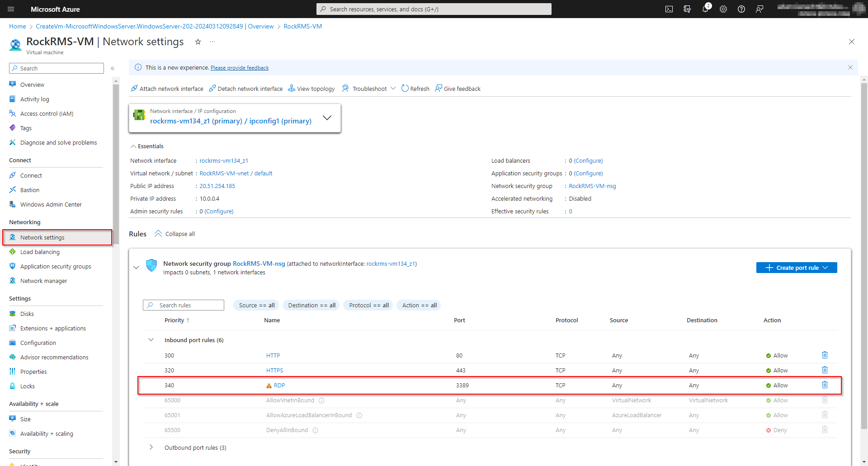Open the RockRMS-VM-nsg security group

click(258, 264)
